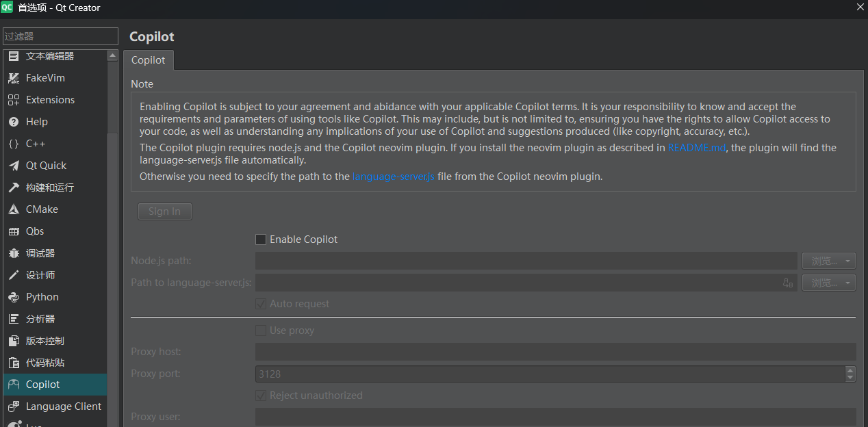Select the 构建和运行 hammer icon

(14, 187)
